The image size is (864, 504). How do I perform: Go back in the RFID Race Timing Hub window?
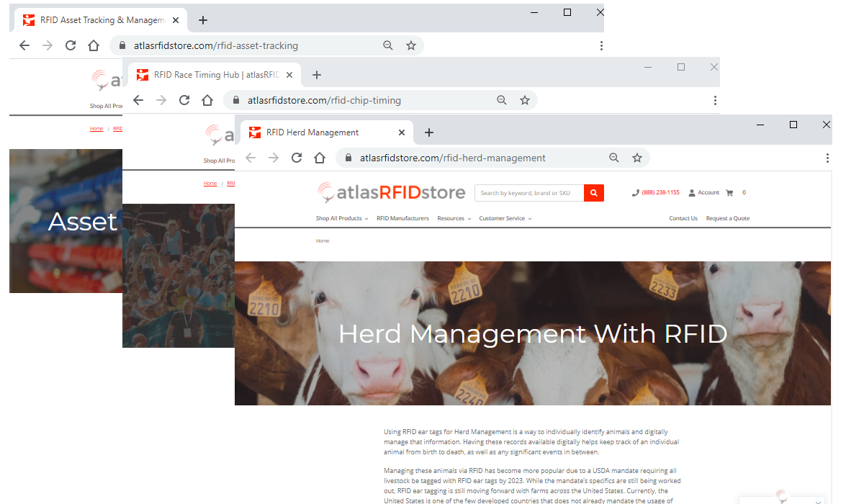[x=138, y=100]
